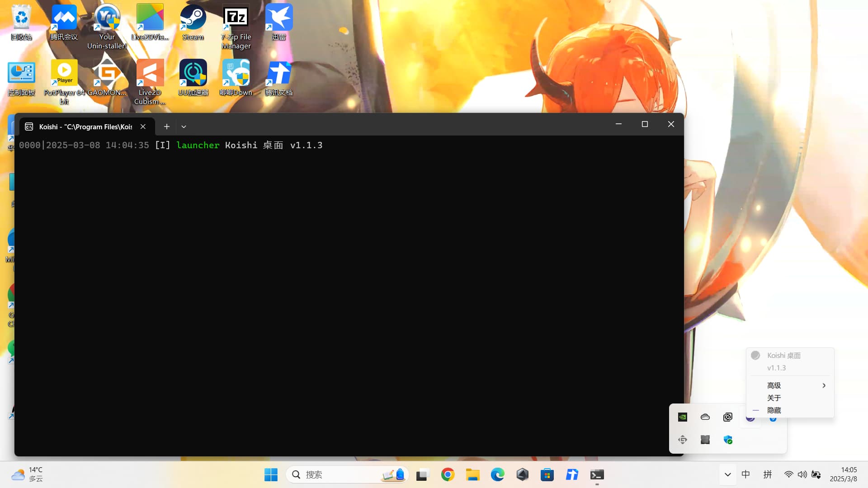Select PotPlayer 64 bit desktop shortcut

click(x=64, y=83)
